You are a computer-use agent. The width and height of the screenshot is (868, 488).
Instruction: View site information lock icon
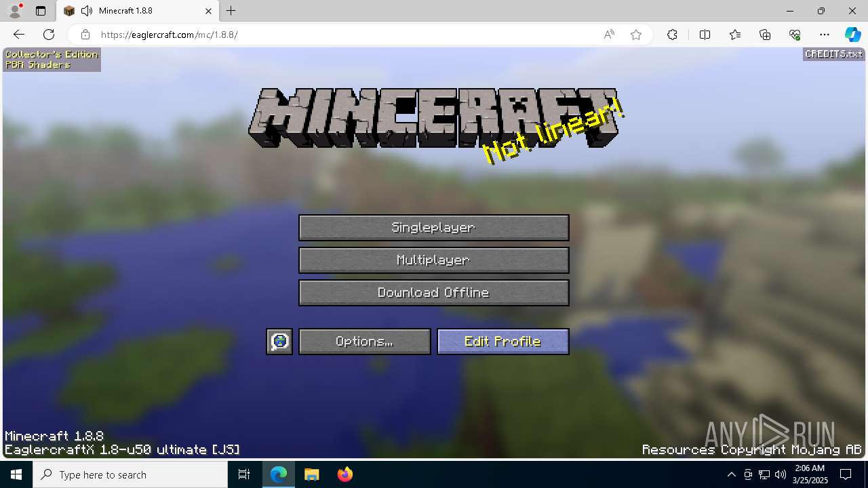point(85,35)
